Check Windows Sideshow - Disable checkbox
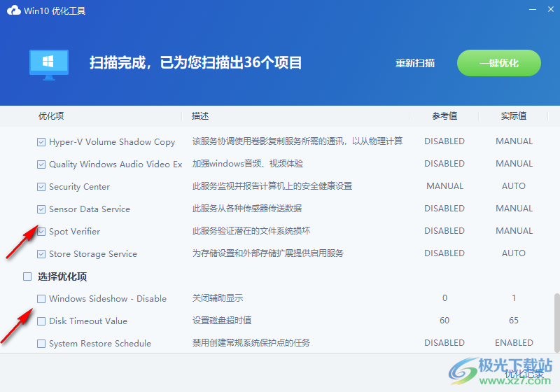Image resolution: width=560 pixels, height=392 pixels. (x=41, y=299)
